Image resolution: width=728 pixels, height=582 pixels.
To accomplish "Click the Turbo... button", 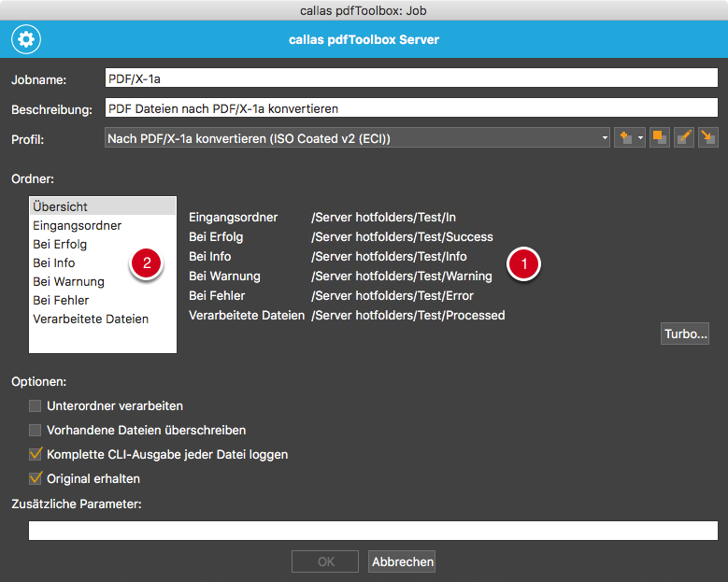I will (685, 334).
